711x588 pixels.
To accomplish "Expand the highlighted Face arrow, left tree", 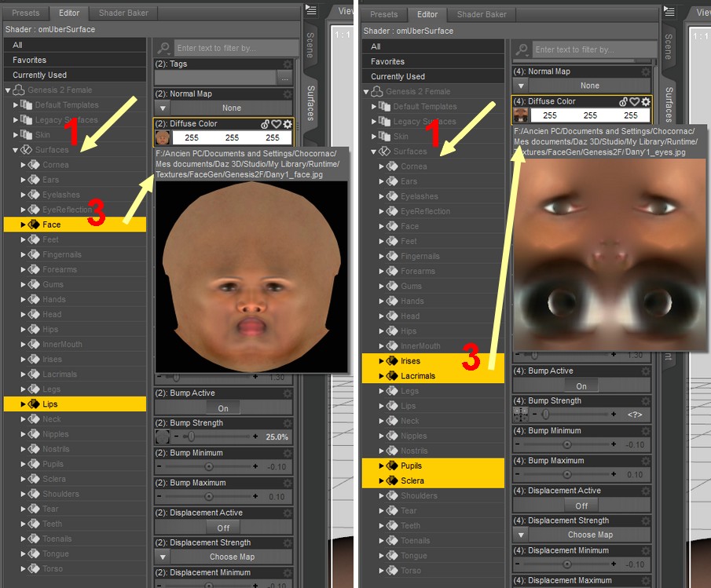I will click(23, 225).
